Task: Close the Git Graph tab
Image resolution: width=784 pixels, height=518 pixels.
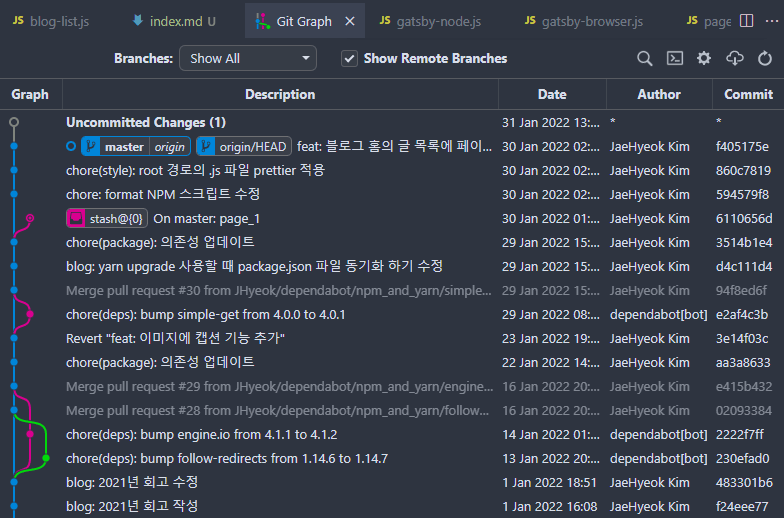Action: 350,21
